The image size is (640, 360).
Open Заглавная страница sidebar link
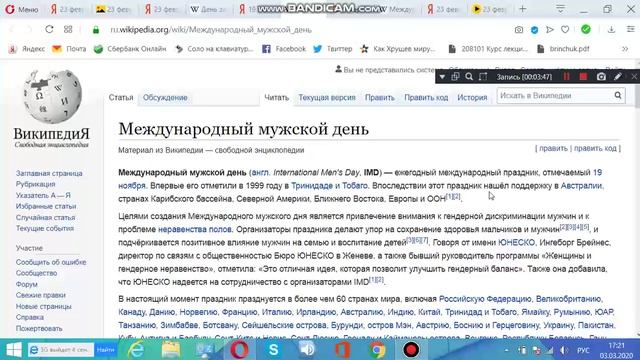[x=49, y=173]
